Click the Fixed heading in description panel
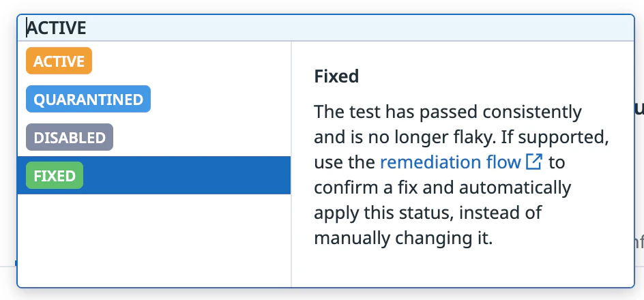Viewport: 644px width, 300px height. click(336, 76)
